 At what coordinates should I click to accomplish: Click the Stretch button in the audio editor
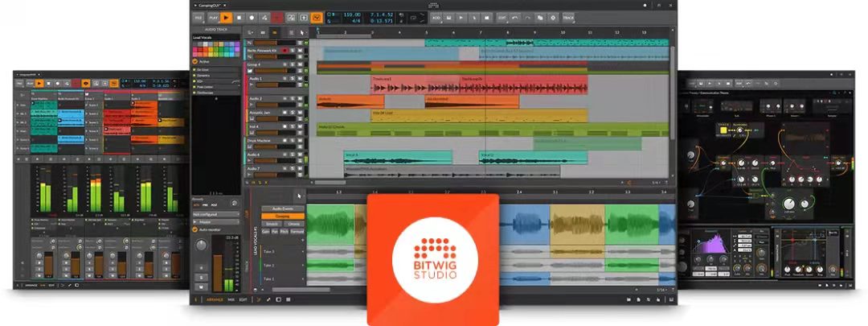click(271, 223)
